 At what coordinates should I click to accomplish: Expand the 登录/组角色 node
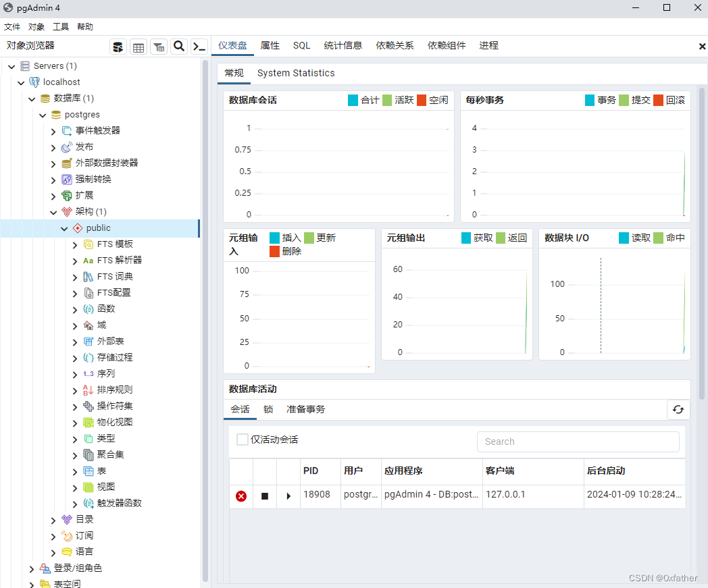click(x=31, y=568)
